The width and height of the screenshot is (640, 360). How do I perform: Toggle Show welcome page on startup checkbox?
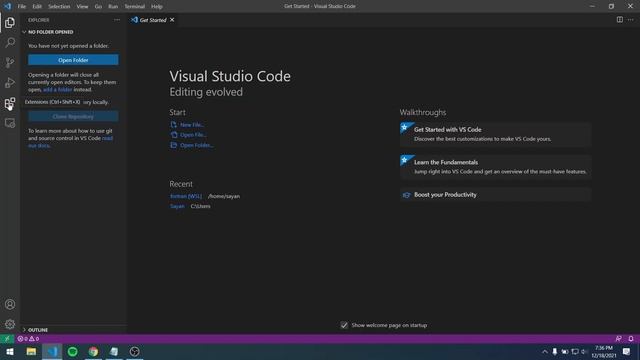[344, 325]
